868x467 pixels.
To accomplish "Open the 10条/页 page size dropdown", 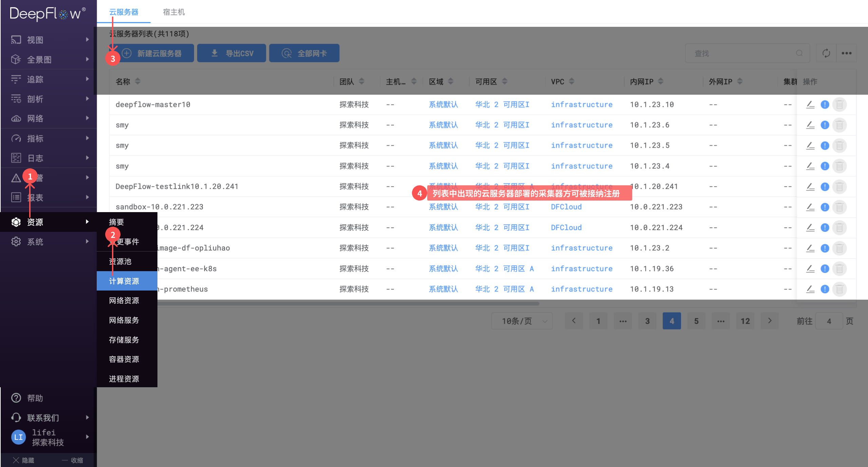I will click(x=522, y=321).
